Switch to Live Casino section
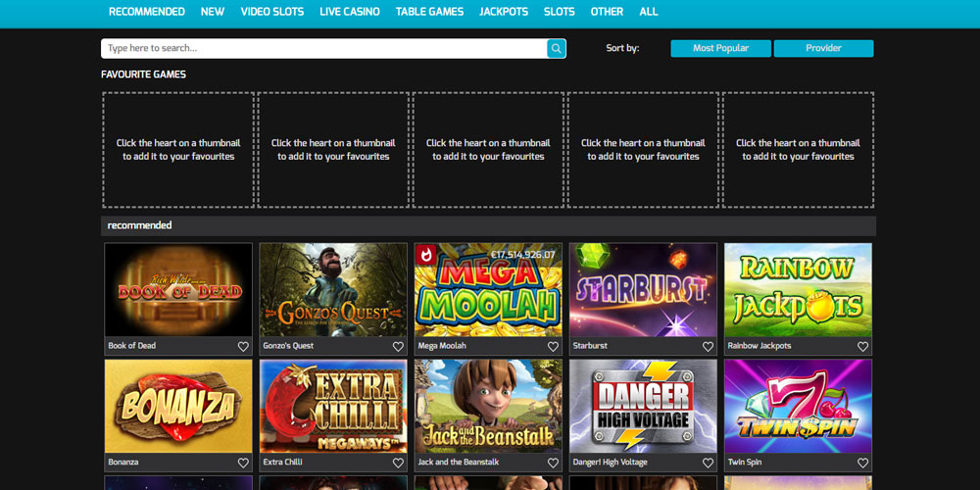Viewport: 980px width, 490px height. 349,12
